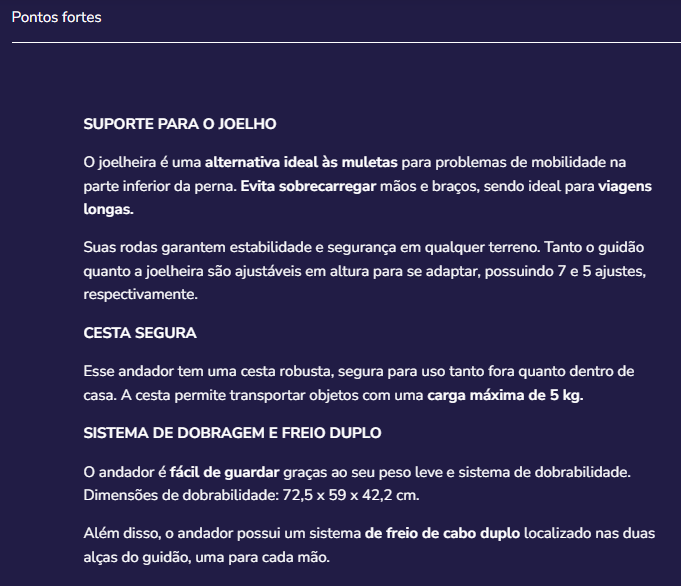Click the paragraph starting Suas rodas garantem
681x586 pixels.
[365, 271]
